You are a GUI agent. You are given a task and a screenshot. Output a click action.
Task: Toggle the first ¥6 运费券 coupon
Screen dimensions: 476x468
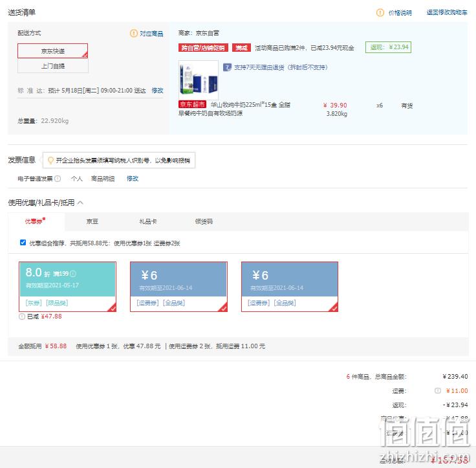click(x=178, y=287)
